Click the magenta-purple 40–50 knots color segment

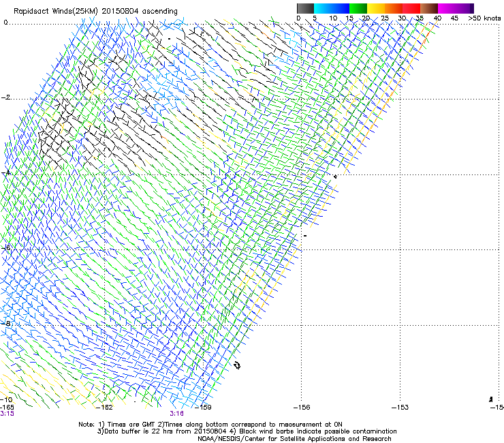(x=456, y=8)
